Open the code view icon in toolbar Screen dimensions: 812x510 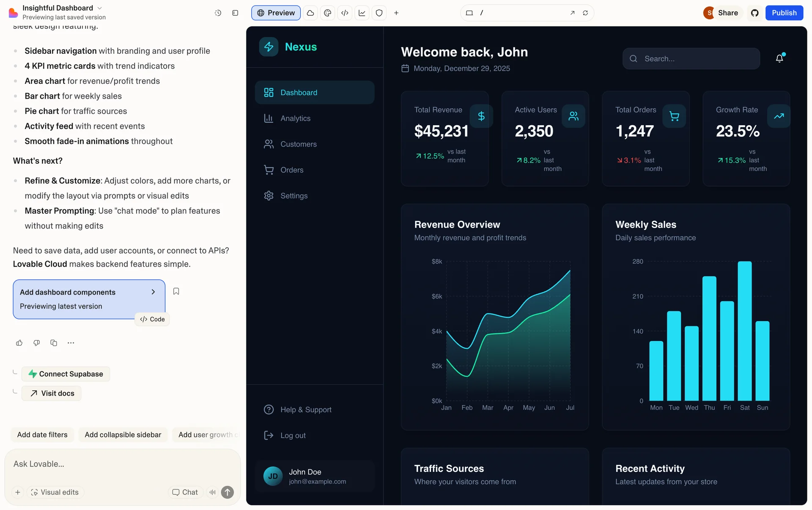[x=345, y=13]
